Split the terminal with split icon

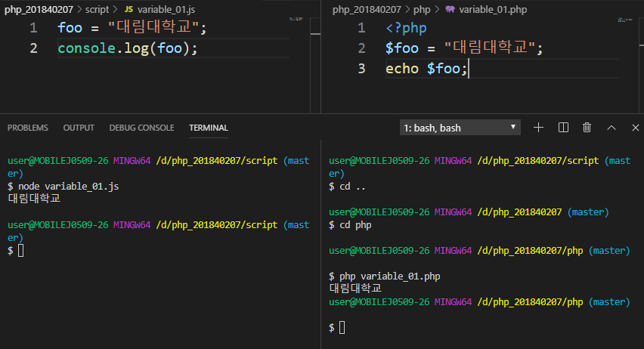564,128
